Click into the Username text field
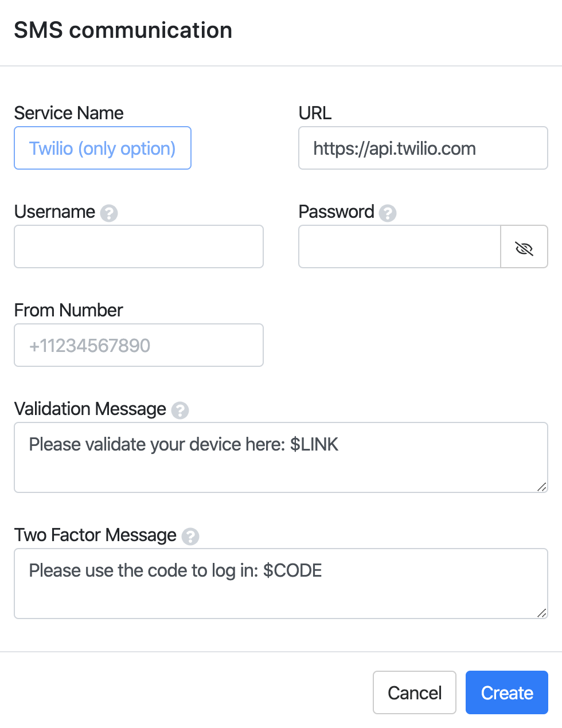This screenshot has height=728, width=562. (139, 247)
